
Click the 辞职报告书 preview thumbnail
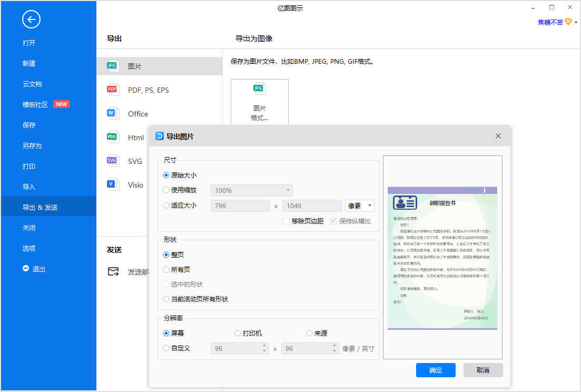[442, 258]
